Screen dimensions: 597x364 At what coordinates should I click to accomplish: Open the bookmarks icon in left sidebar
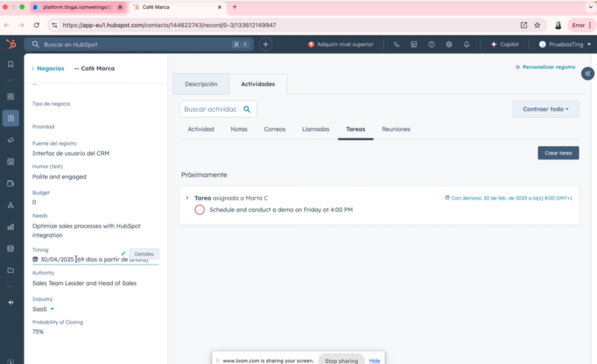pos(10,64)
